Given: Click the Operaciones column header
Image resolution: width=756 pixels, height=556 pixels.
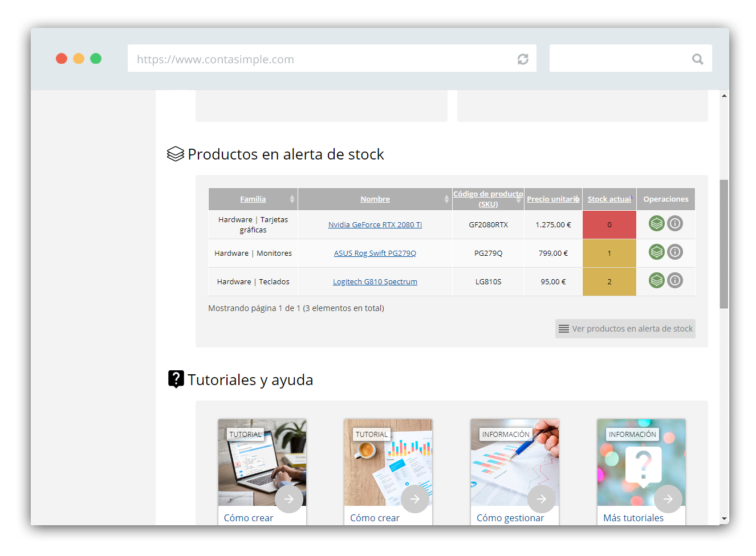Looking at the screenshot, I should tap(666, 199).
